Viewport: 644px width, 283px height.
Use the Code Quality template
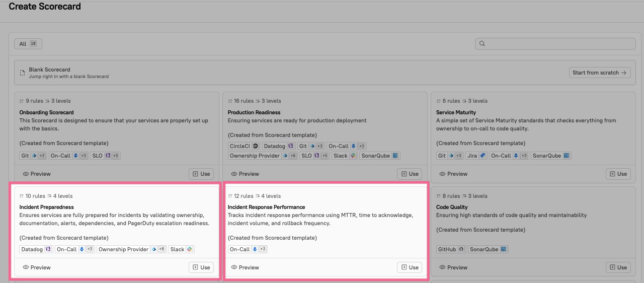coord(618,267)
